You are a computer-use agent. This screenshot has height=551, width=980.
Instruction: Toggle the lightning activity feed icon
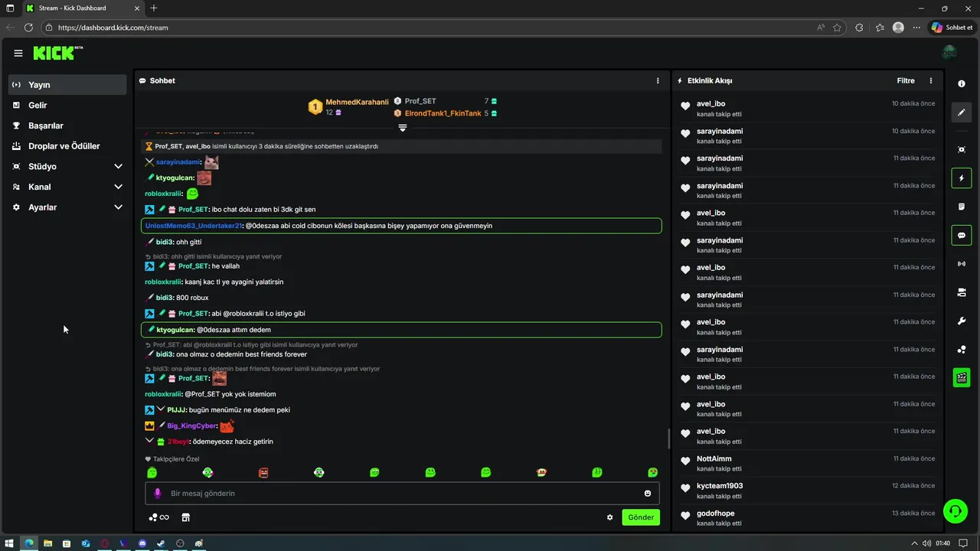pos(962,178)
